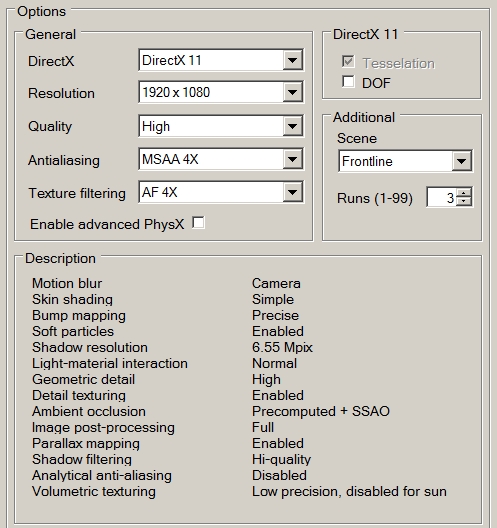Image resolution: width=497 pixels, height=528 pixels.
Task: Click the 'Low precision, disabled for sun' value
Action: (x=350, y=492)
